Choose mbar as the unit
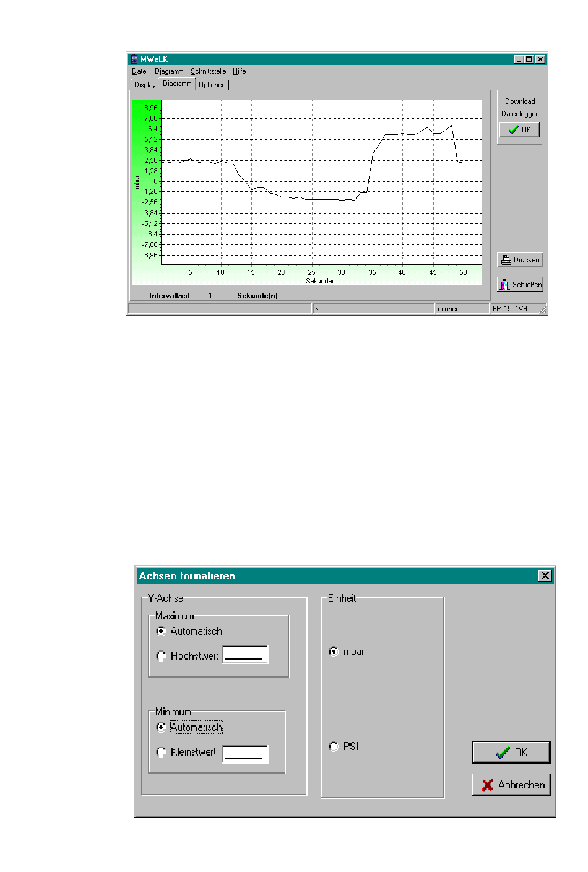This screenshot has width=588, height=872. point(334,652)
